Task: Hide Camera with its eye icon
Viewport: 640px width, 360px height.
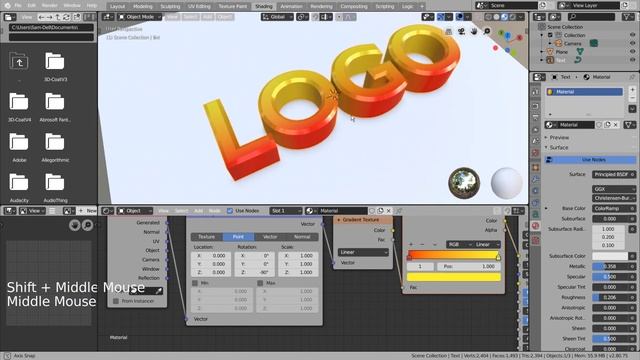Action: (632, 43)
